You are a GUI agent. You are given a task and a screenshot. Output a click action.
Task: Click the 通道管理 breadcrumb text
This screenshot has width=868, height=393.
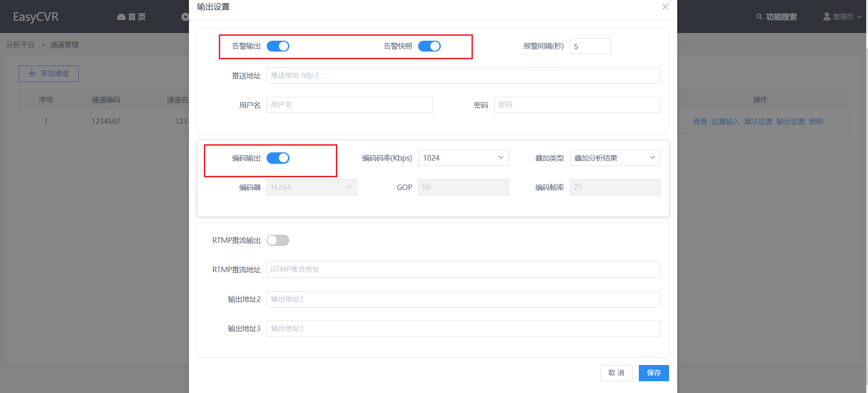[x=64, y=45]
